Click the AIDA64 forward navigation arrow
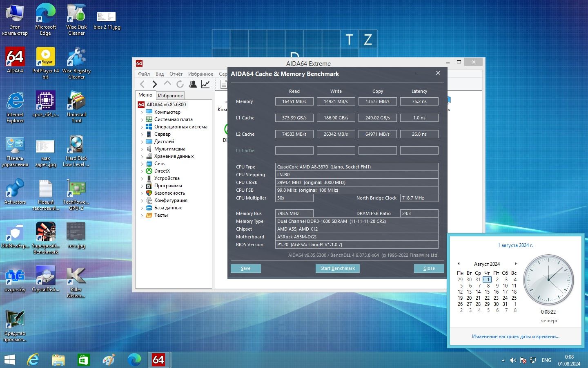 point(154,84)
